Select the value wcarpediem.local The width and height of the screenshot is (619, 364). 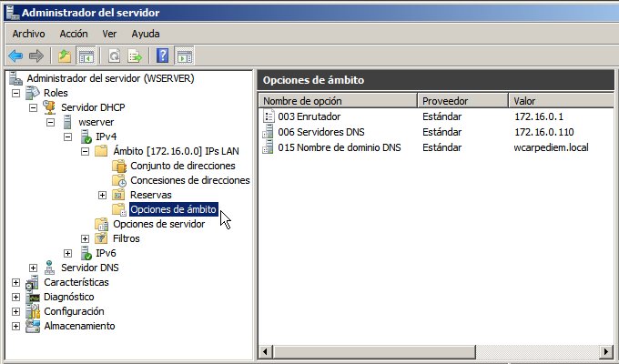(x=551, y=147)
